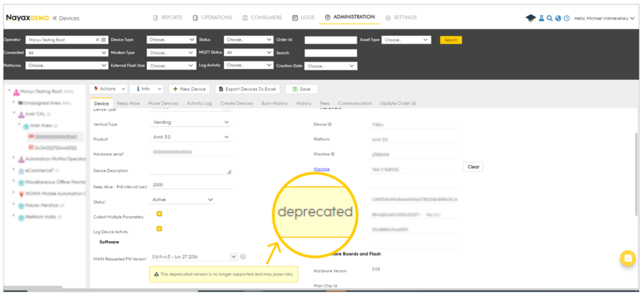Switch to the Communication tab
644x297 pixels.
(x=355, y=104)
